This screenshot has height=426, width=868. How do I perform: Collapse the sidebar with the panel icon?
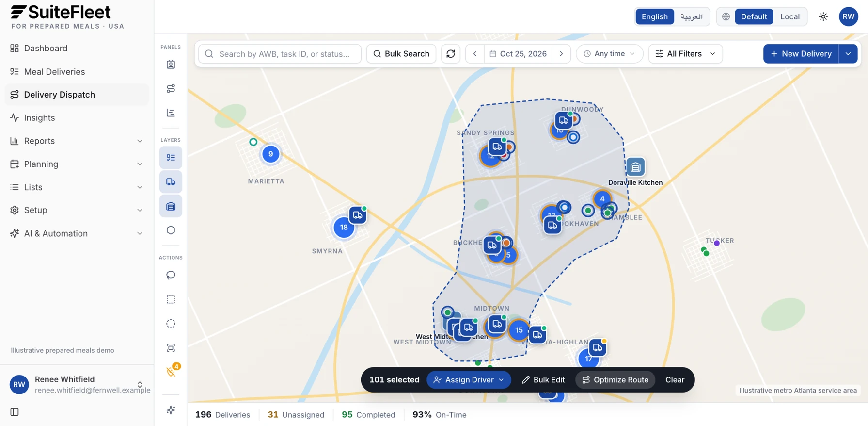coord(15,412)
